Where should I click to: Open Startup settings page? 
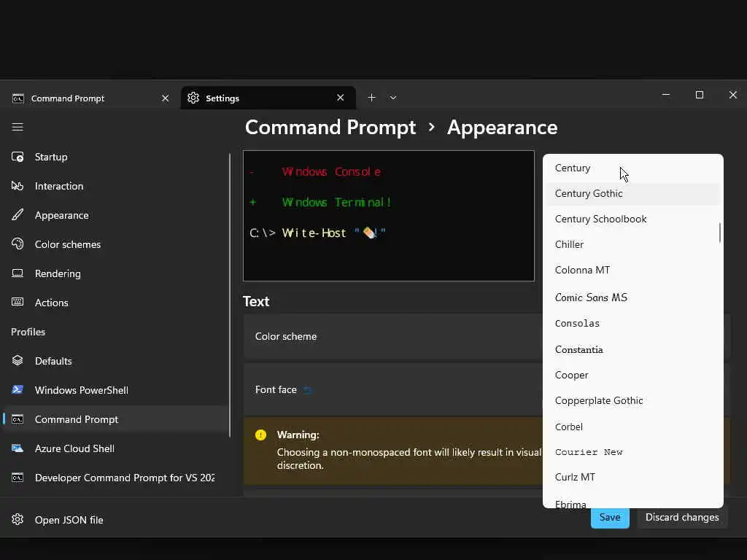115,157
